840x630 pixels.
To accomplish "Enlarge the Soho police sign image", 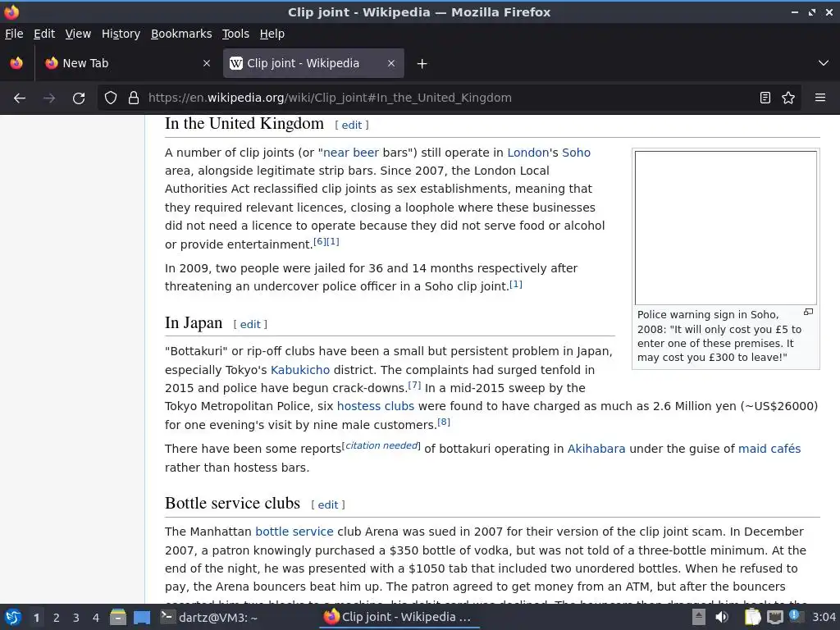I will coord(808,312).
